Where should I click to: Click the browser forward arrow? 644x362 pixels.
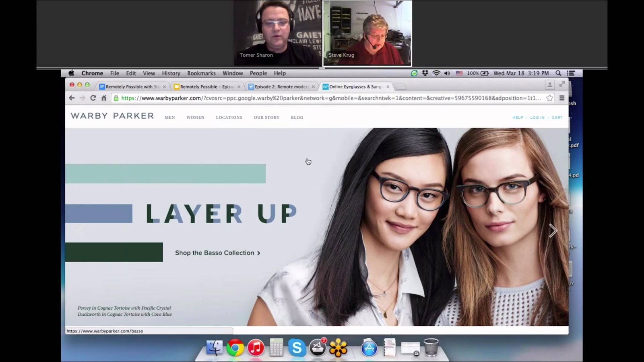tap(82, 98)
